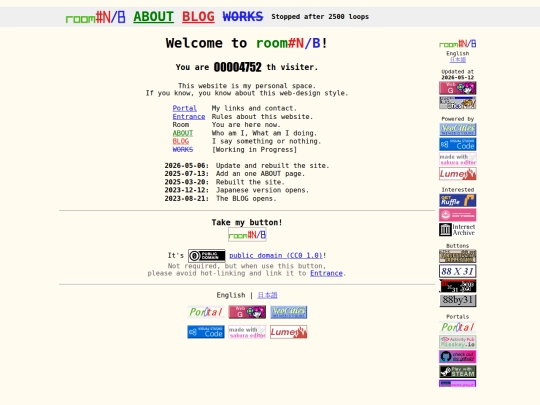Click the '2026-05-06:' update log date

(187, 166)
